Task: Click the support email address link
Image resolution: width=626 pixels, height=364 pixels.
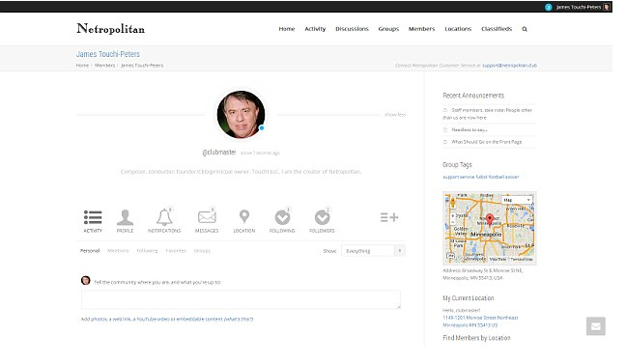Action: click(x=509, y=65)
